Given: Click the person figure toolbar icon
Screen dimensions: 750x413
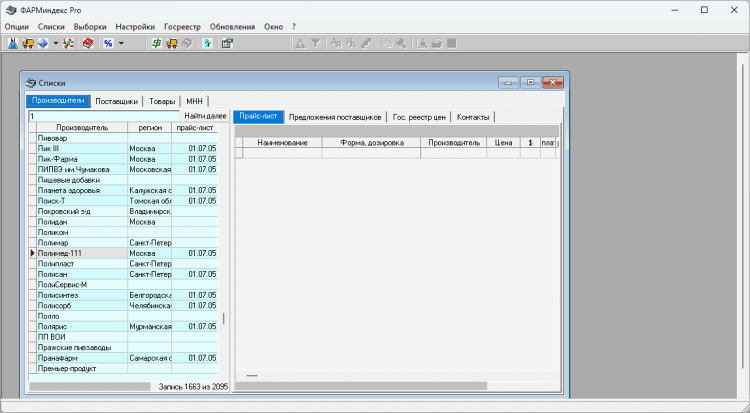Looking at the screenshot, I should (x=207, y=43).
